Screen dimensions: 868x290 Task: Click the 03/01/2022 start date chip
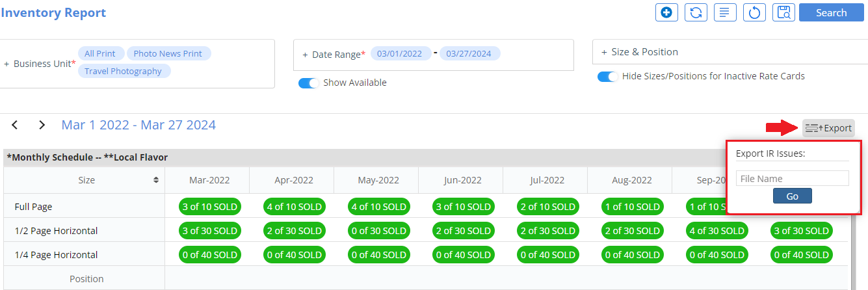pos(400,53)
